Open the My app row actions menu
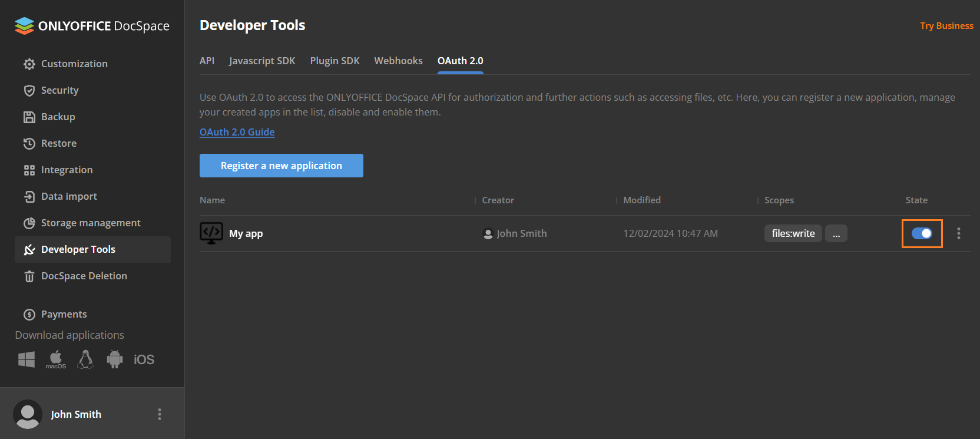The image size is (980, 439). point(959,233)
